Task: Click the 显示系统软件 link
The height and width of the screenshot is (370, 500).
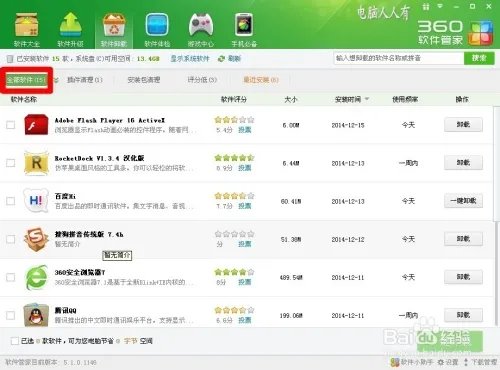Action: pyautogui.click(x=190, y=59)
